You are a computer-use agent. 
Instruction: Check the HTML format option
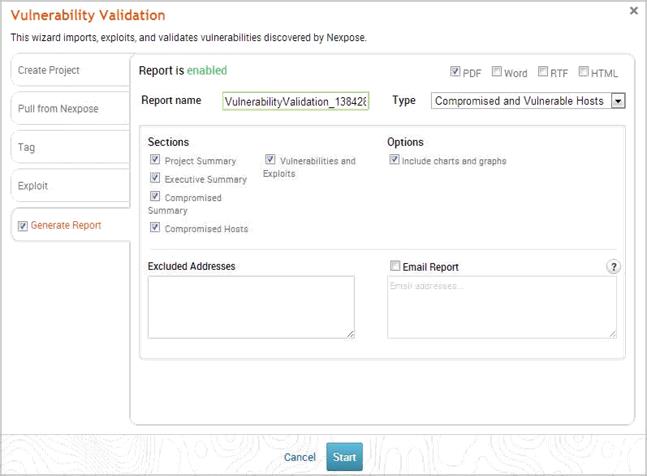coord(584,72)
